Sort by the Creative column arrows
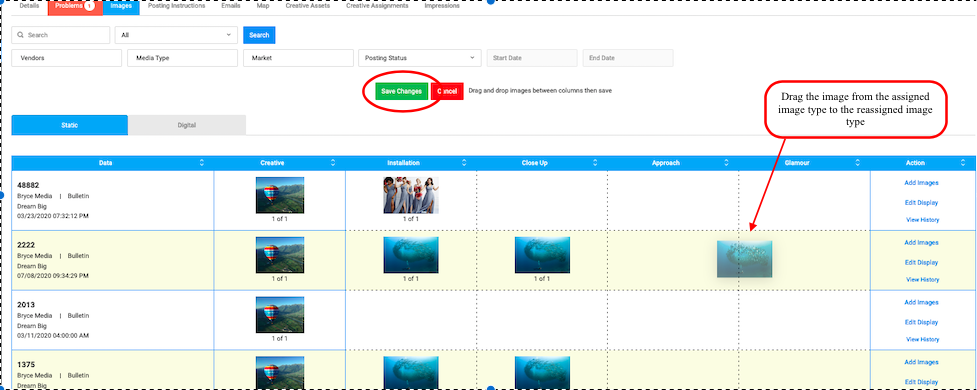 pos(333,163)
